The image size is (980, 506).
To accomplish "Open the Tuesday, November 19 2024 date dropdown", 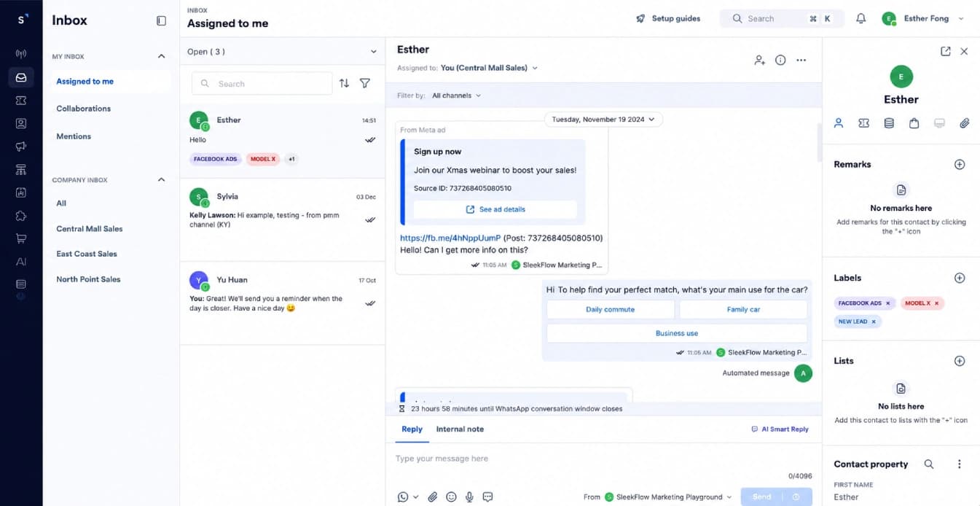I will [x=603, y=119].
